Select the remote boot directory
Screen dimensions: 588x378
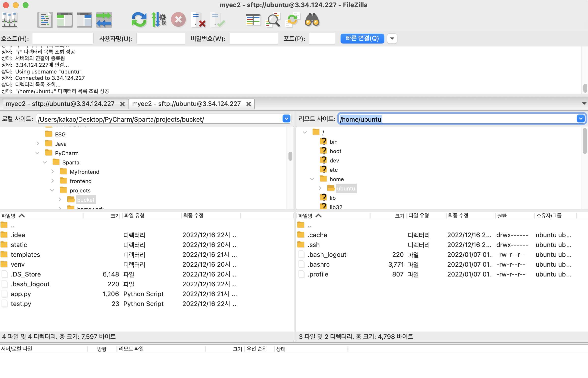(x=335, y=151)
